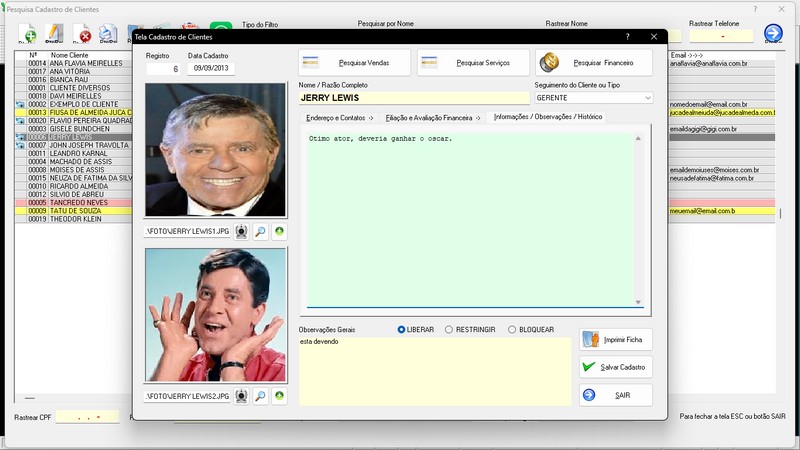Click scroll down arrow in history text area
The image size is (800, 450).
(638, 302)
